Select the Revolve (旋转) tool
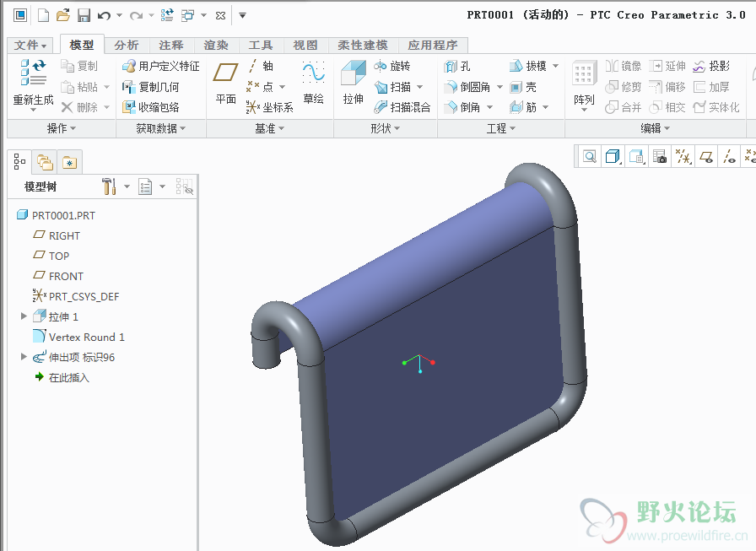The width and height of the screenshot is (756, 551). tap(392, 66)
